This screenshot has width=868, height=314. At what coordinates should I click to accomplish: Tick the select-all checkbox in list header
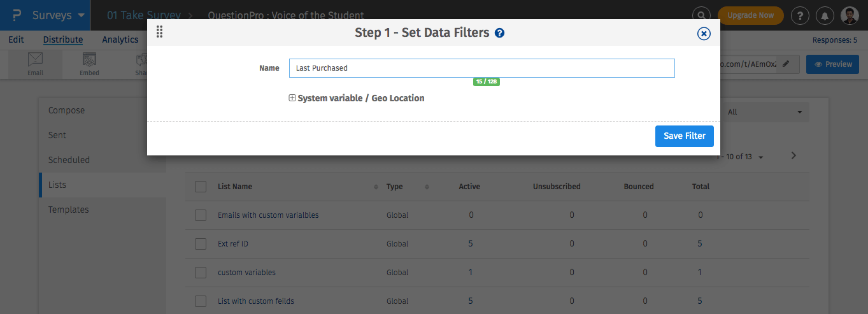[201, 187]
